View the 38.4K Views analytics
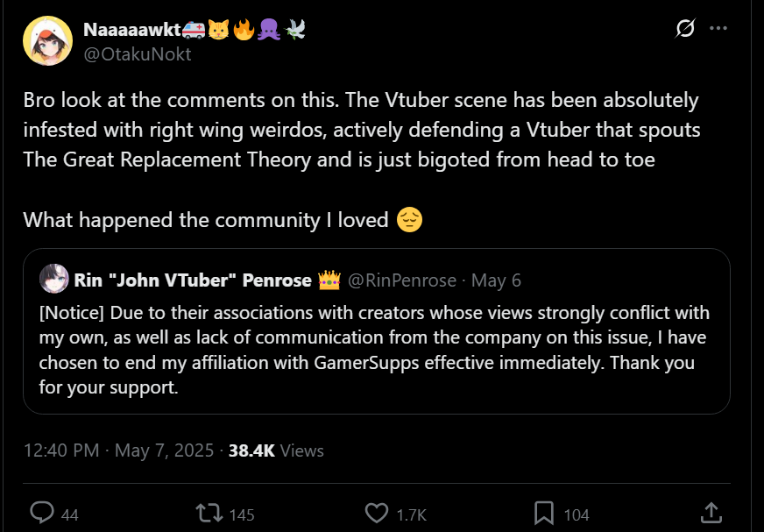The width and height of the screenshot is (764, 532). tap(276, 451)
